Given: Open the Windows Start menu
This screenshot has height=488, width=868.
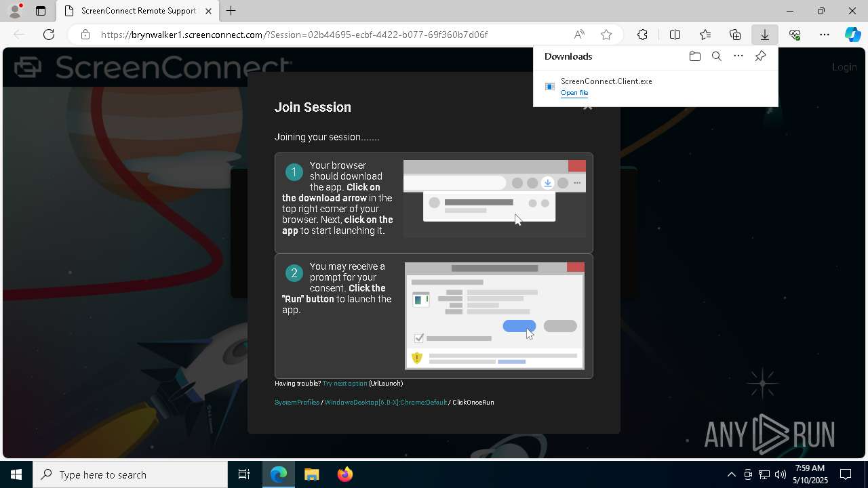Looking at the screenshot, I should pos(16,474).
